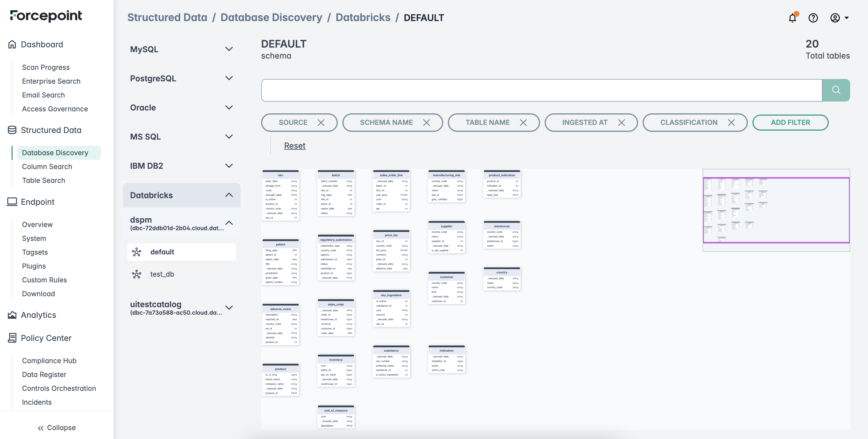Click the search magnifier button
Viewport: 868px width, 439px height.
836,90
